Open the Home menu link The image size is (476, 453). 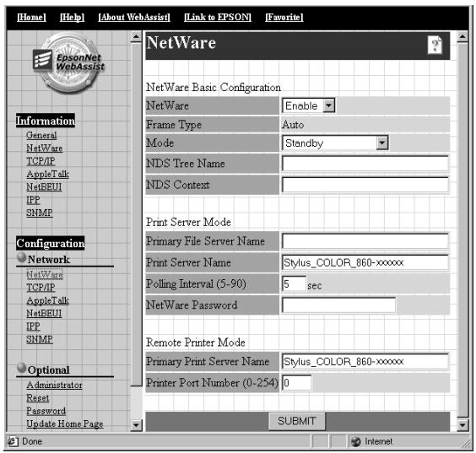[31, 18]
